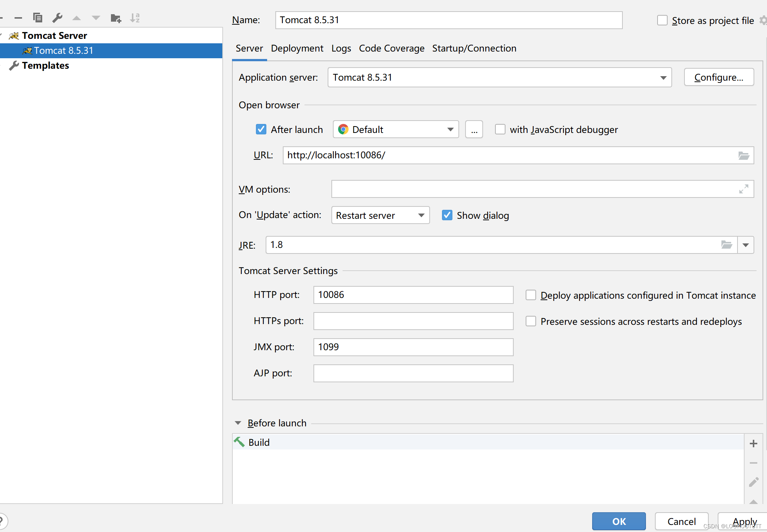Click the green hammer Build icon
The width and height of the screenshot is (767, 532).
click(x=239, y=442)
